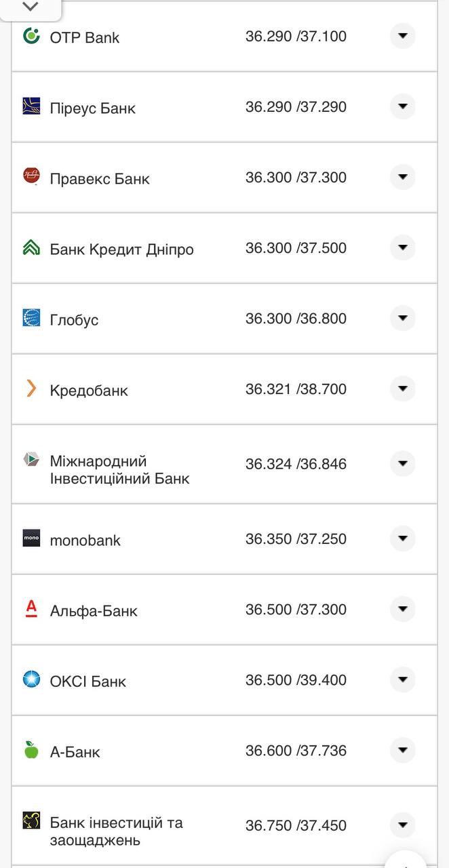Expand the Кредобанк rates row

click(x=403, y=389)
